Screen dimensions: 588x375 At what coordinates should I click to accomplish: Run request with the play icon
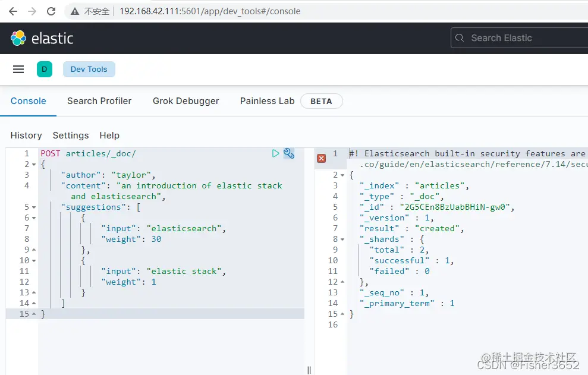(x=276, y=153)
